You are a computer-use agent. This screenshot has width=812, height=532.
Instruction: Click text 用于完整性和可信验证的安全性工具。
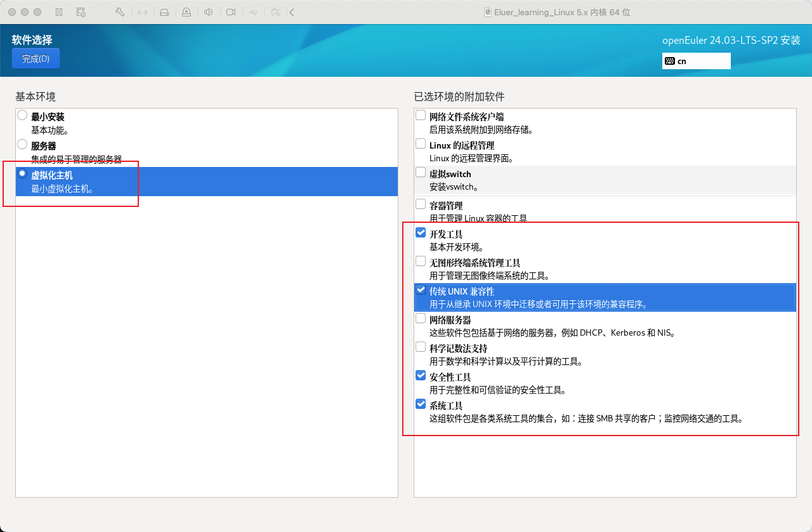(x=498, y=390)
